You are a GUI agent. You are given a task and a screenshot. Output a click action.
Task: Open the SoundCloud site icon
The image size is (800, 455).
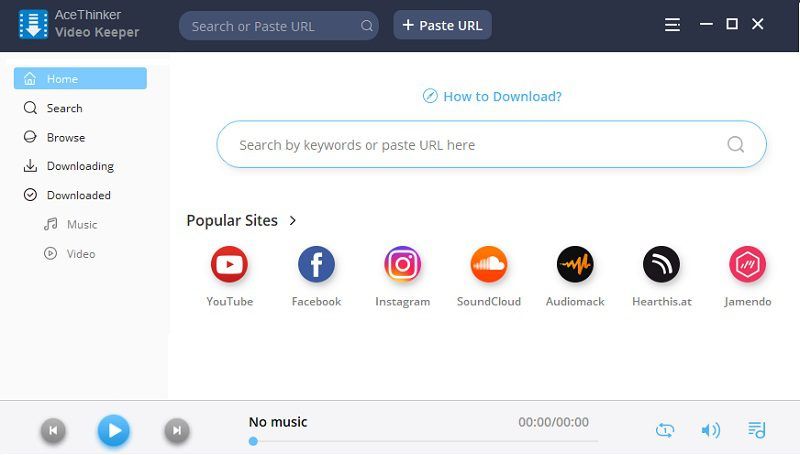489,264
